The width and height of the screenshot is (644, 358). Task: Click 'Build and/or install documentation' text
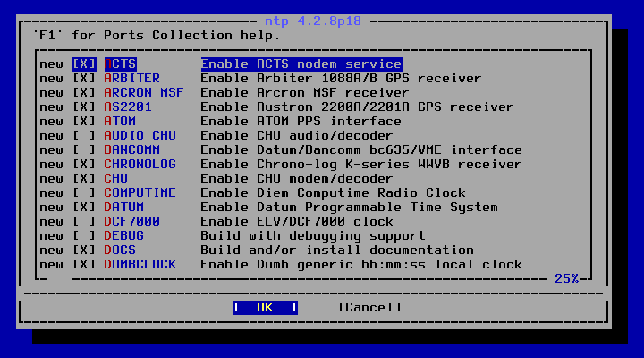point(337,251)
